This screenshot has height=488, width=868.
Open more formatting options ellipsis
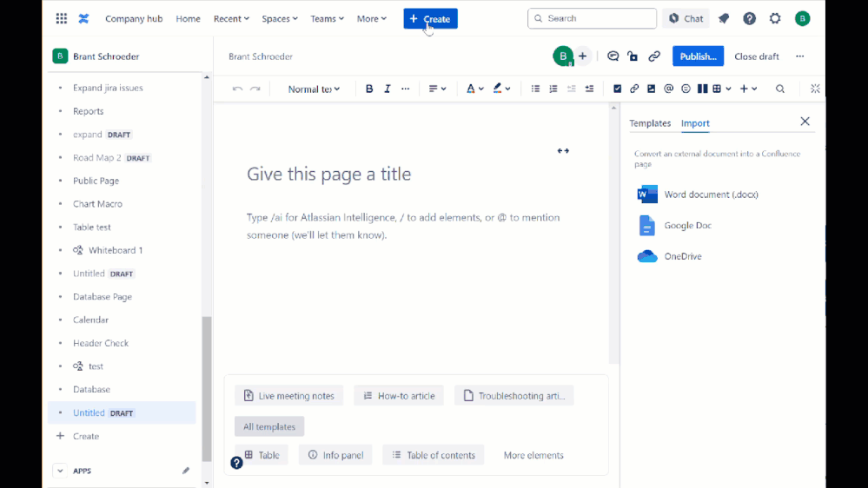(x=405, y=89)
